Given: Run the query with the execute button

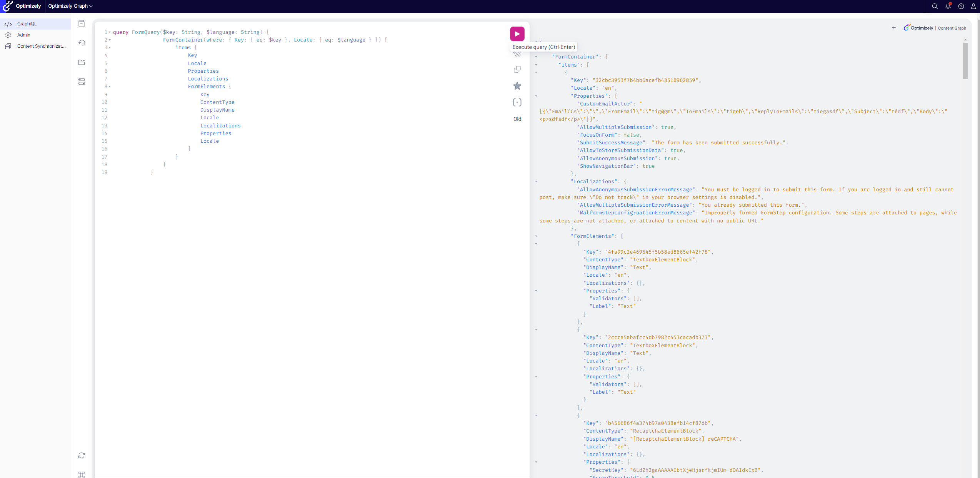Looking at the screenshot, I should (x=517, y=34).
